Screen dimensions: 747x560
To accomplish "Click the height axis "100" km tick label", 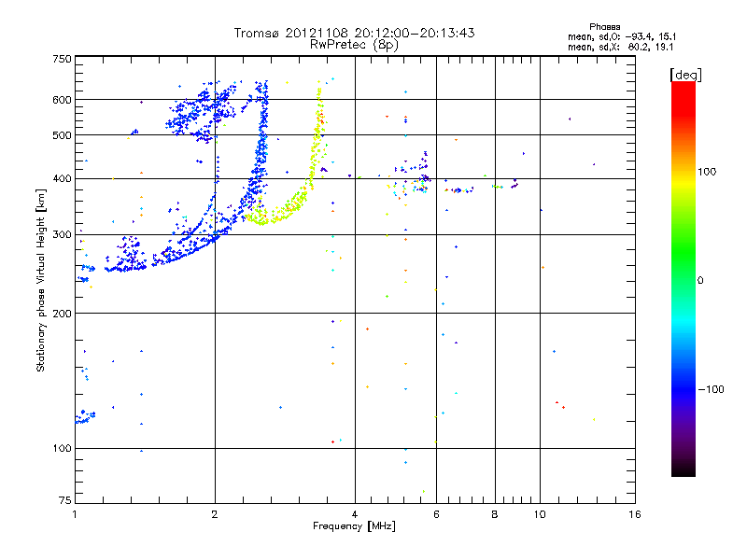I will [62, 449].
